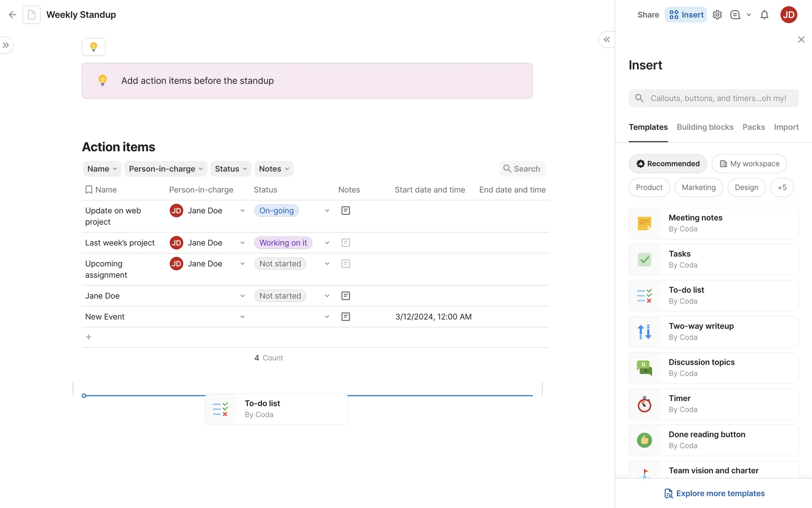Screen dimensions: 812x508
Task: Toggle the My workspace filter chip
Action: coord(749,164)
